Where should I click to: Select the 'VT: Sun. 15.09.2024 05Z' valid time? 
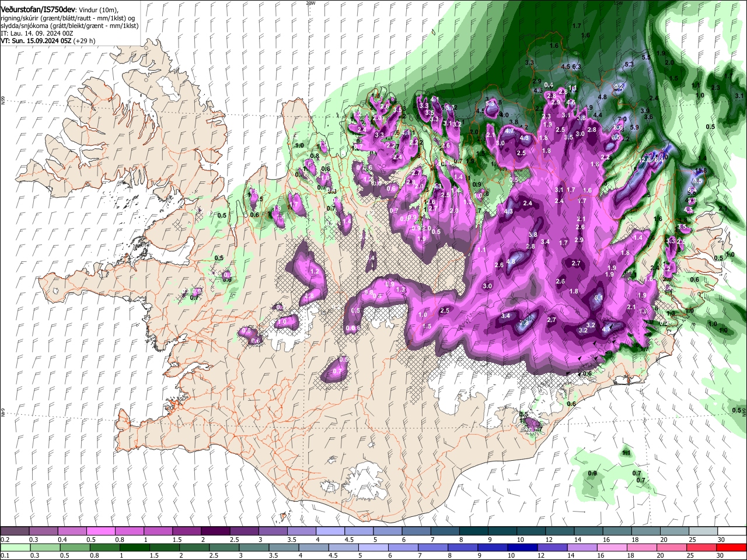click(36, 41)
